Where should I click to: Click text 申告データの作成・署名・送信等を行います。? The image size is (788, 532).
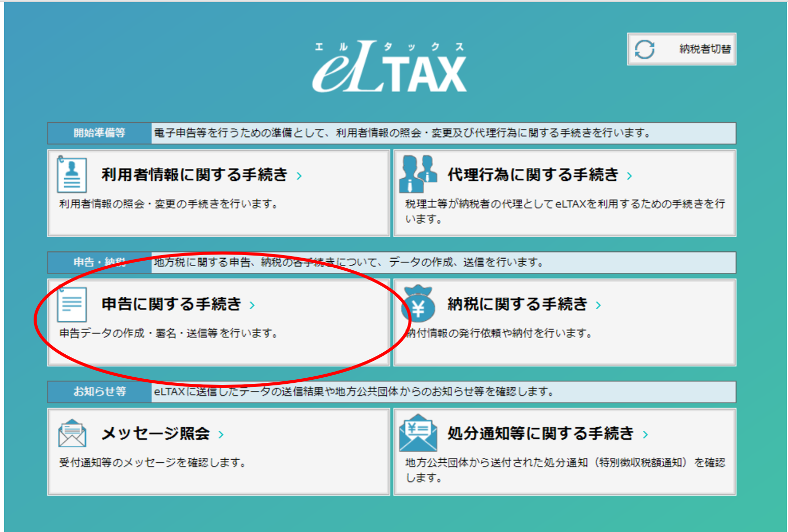click(x=169, y=333)
